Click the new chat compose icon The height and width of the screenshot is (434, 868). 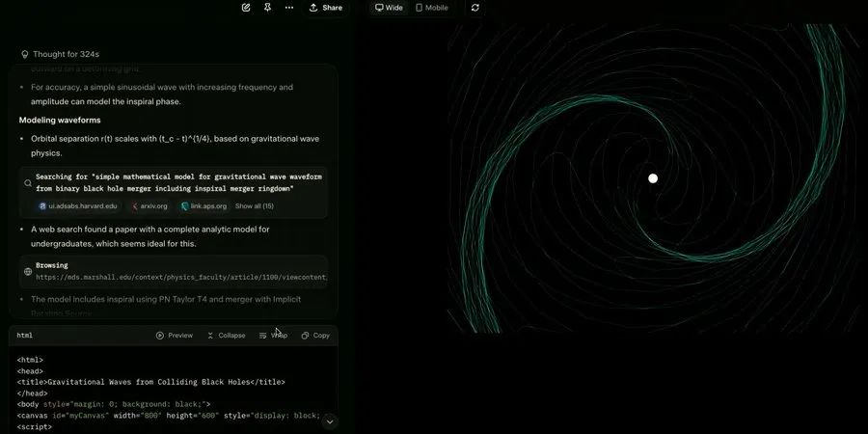(x=246, y=8)
